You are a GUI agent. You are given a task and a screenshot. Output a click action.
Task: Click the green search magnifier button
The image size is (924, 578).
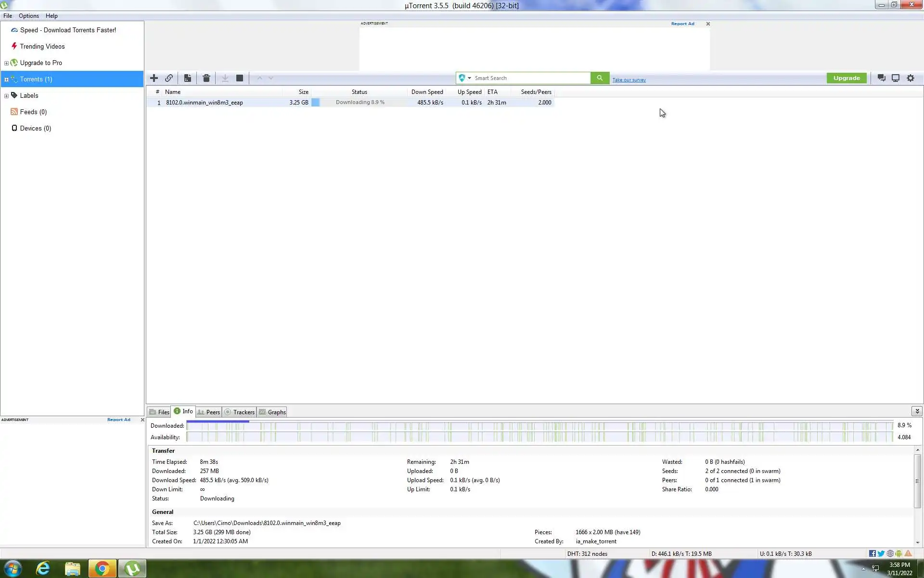(600, 78)
